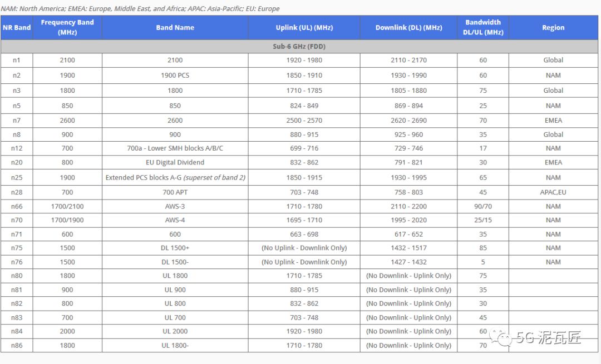Click uplink value 1710 - 1785 in n3 row
Viewport: 601px width, 364px height.
(x=304, y=91)
